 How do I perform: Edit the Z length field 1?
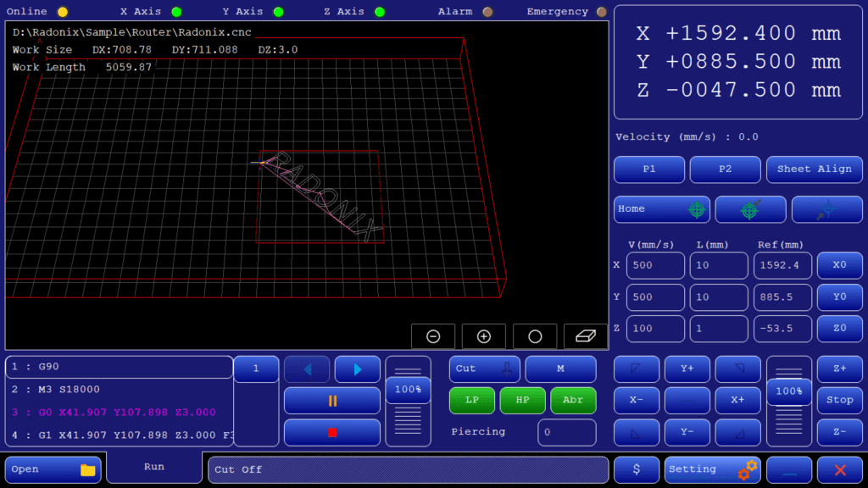point(719,329)
